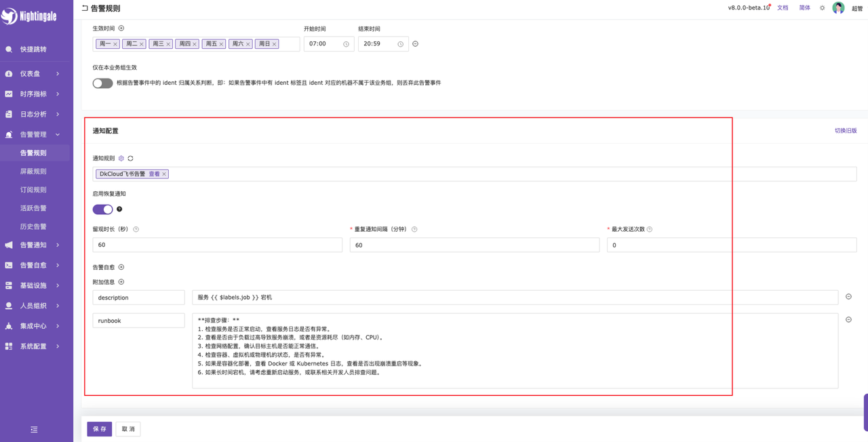Add a 告警自愈 entry with plus icon
The image size is (868, 442).
click(121, 267)
